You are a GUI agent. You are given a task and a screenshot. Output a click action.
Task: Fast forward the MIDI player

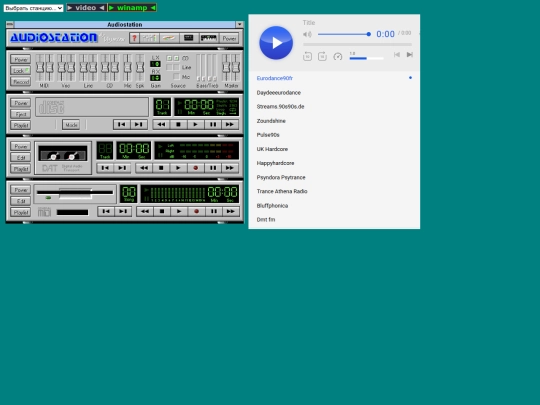click(230, 211)
